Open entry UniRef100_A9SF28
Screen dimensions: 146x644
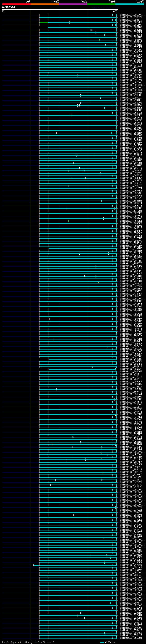[x=131, y=314]
